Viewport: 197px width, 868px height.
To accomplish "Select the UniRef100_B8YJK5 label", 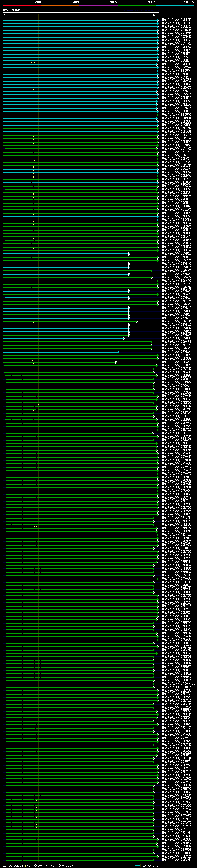I will point(177,43).
